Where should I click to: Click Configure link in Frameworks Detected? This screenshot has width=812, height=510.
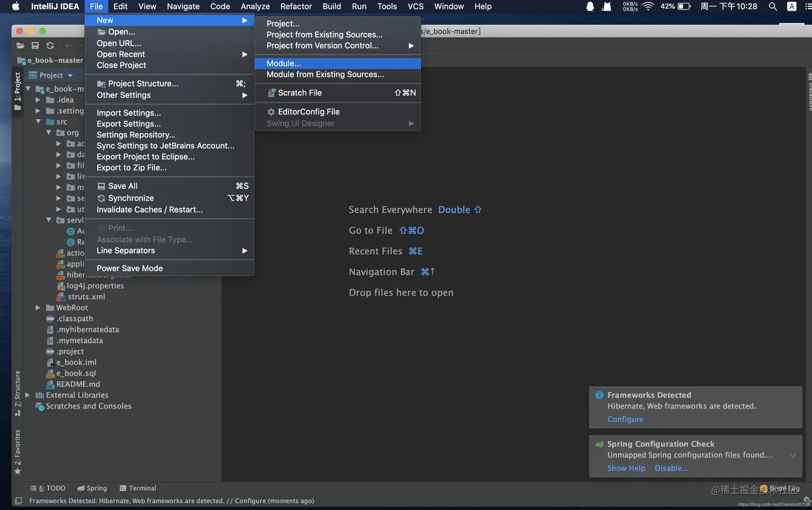tap(625, 419)
